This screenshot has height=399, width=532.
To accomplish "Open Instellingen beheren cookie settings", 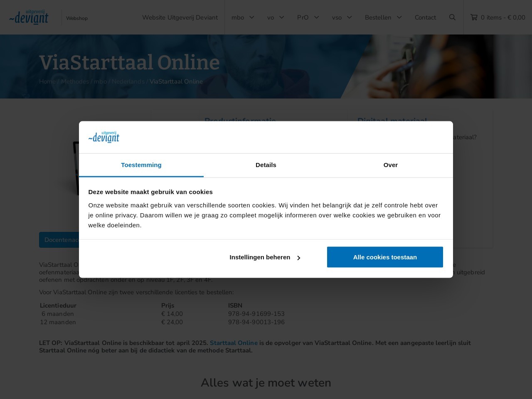I will 265,257.
